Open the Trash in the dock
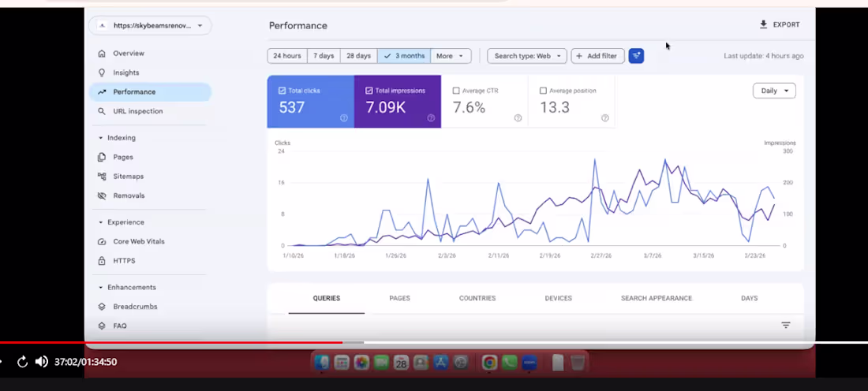Viewport: 868px width, 391px height. [x=578, y=363]
